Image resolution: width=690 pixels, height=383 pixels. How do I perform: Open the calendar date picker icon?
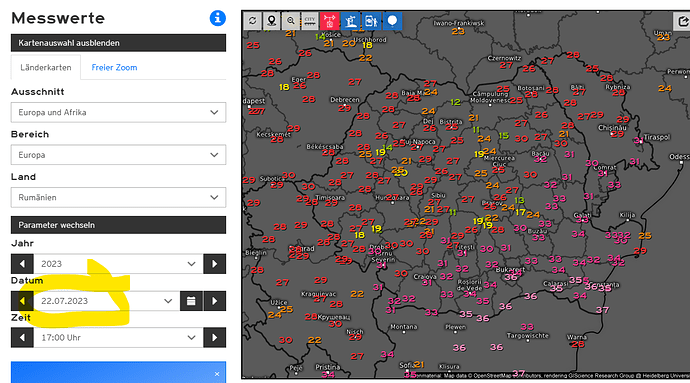click(191, 301)
